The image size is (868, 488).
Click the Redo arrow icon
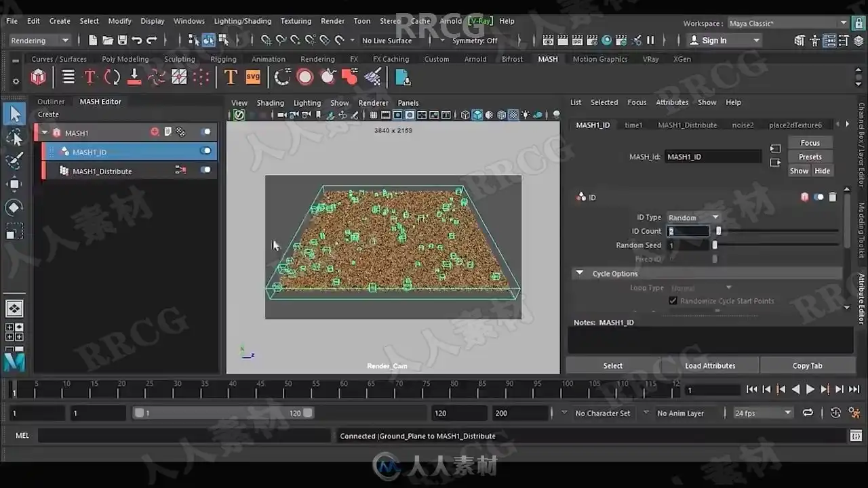pyautogui.click(x=152, y=40)
